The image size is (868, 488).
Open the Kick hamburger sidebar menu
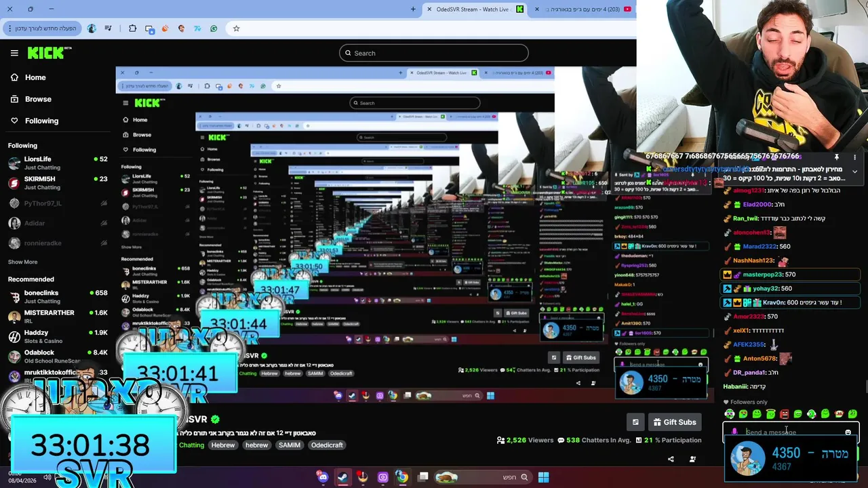point(14,53)
